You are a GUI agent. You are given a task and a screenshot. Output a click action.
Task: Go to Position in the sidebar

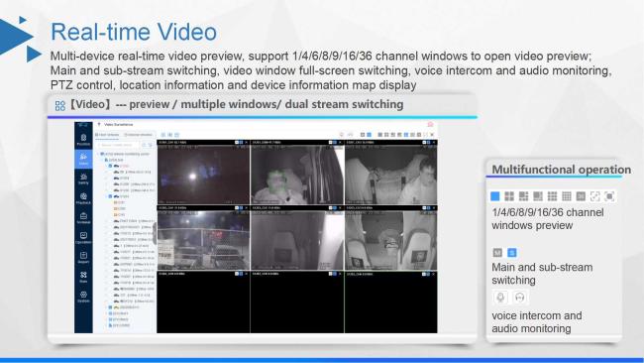83,140
